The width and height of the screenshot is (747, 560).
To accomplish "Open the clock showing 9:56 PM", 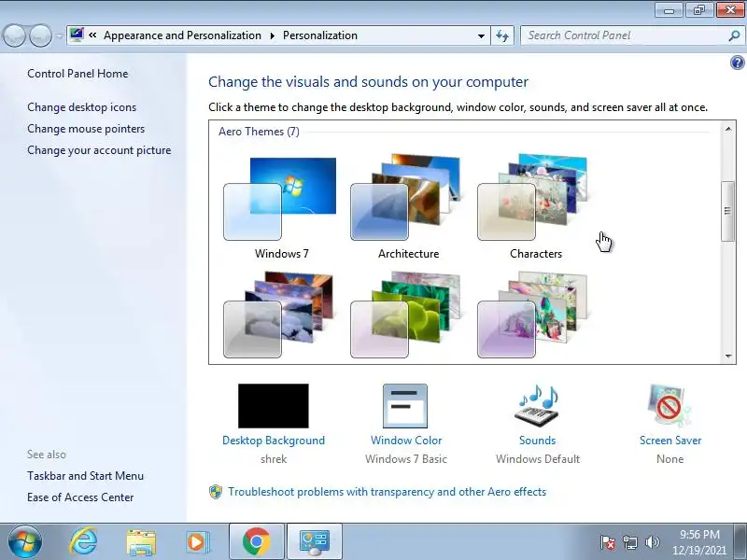I will [698, 542].
